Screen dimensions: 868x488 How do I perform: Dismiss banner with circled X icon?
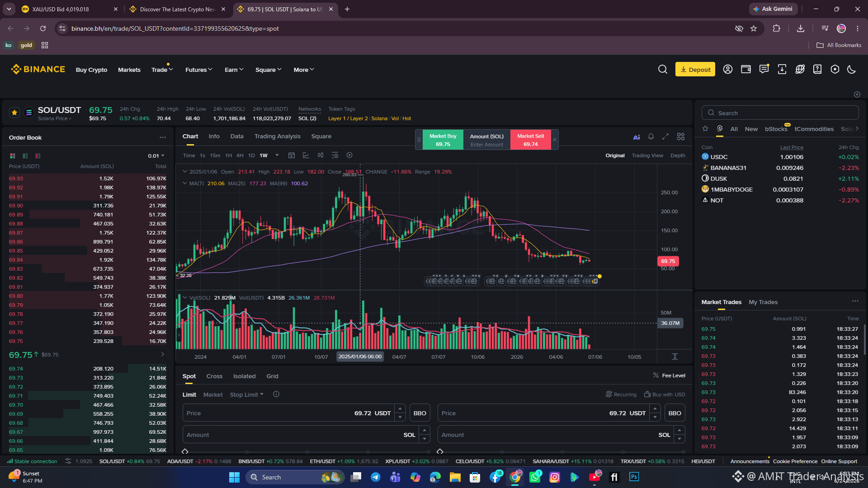coord(857,94)
